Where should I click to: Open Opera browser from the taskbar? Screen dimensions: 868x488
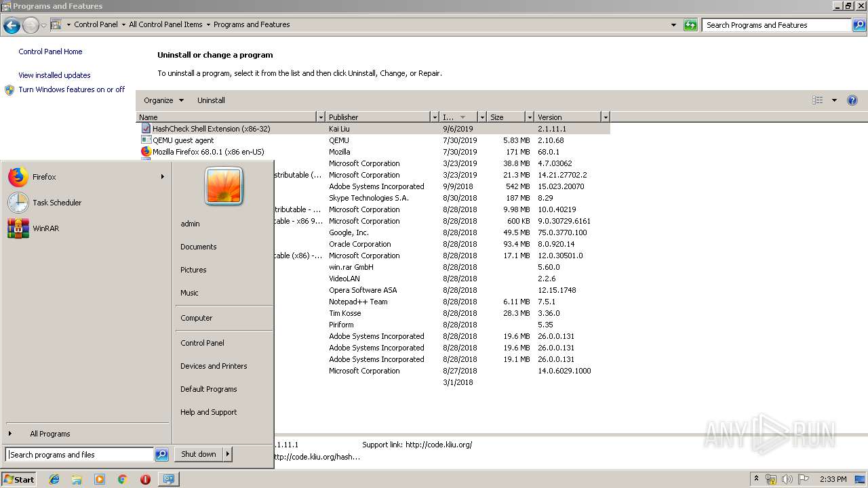point(145,479)
